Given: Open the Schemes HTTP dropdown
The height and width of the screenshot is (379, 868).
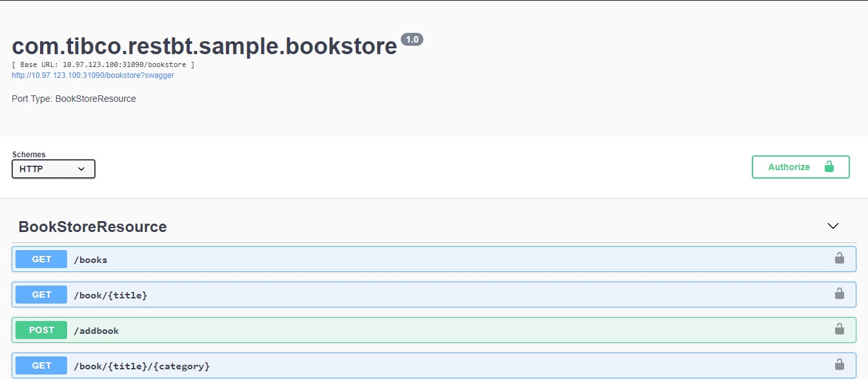Looking at the screenshot, I should (x=54, y=169).
